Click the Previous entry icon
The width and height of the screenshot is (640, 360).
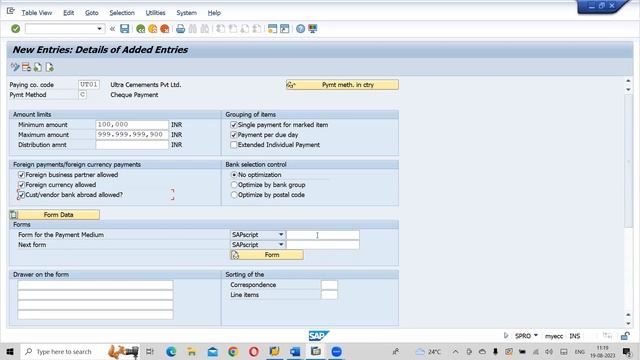[38, 67]
